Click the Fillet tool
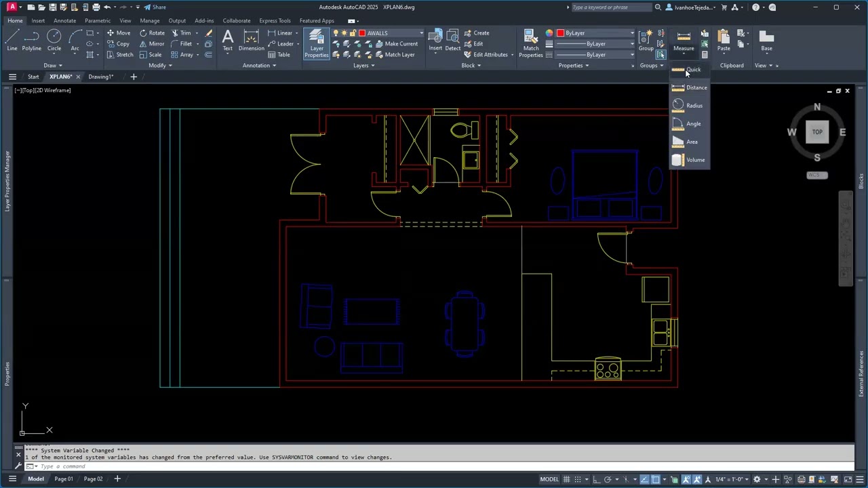 coord(181,44)
